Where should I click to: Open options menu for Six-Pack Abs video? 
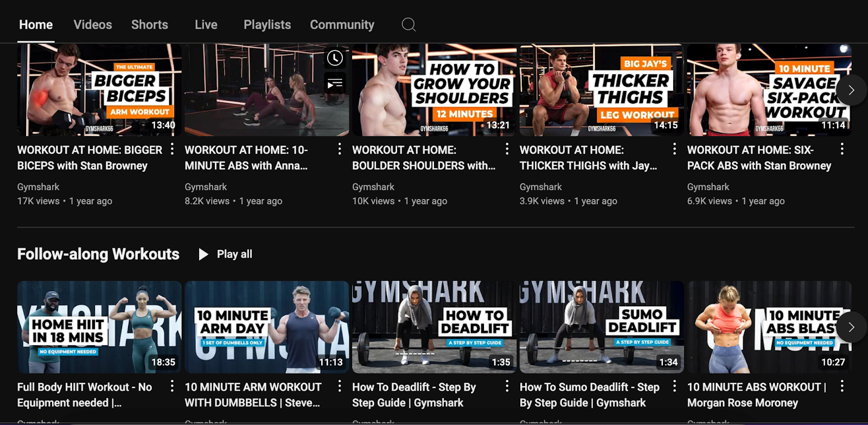click(842, 149)
